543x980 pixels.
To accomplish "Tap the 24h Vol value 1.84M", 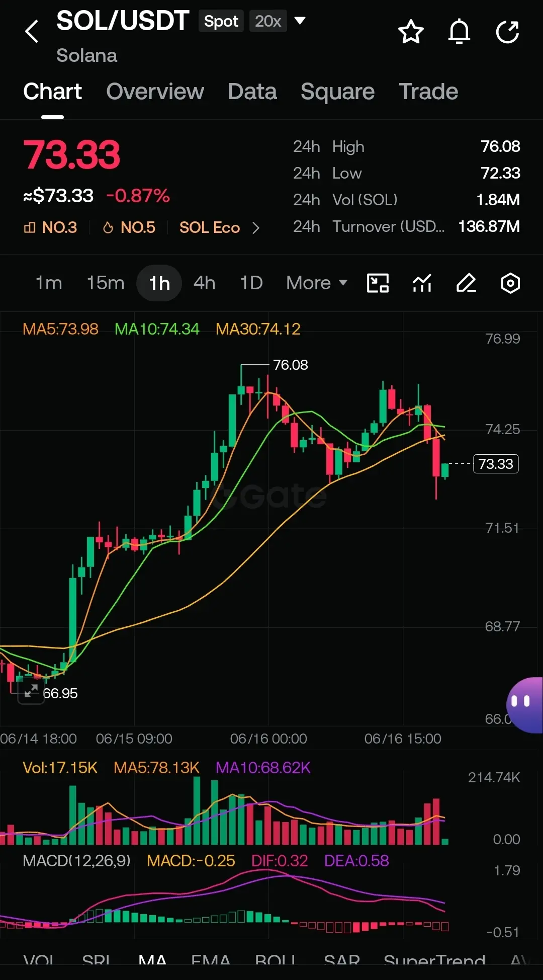I will [x=498, y=200].
